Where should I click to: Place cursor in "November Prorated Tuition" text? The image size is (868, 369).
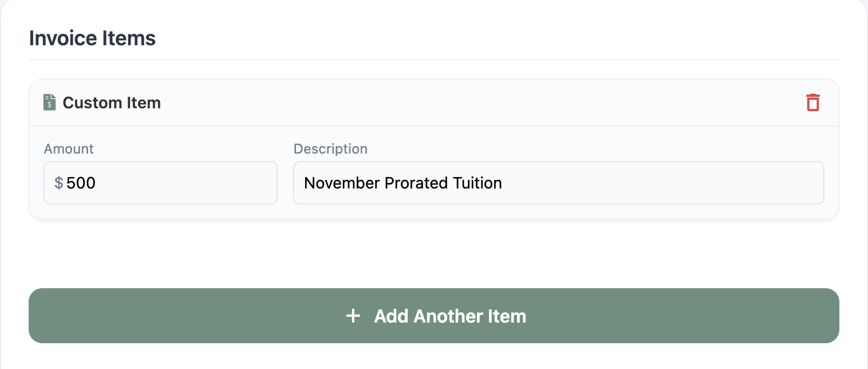(x=403, y=183)
